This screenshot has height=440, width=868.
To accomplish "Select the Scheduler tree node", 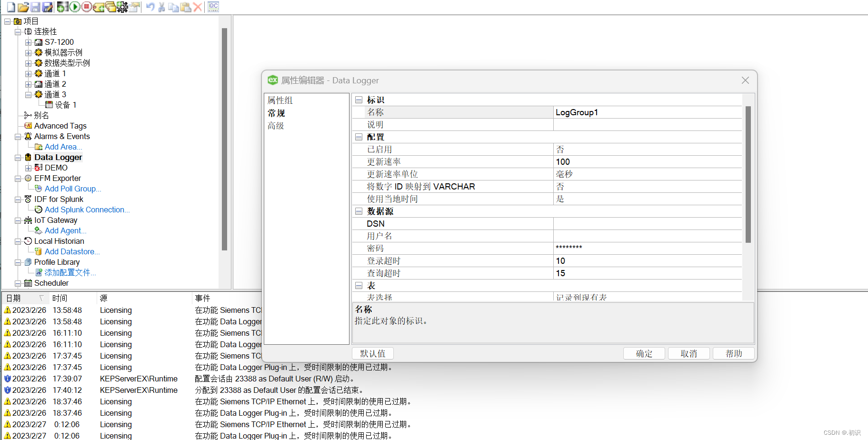I will pos(51,283).
